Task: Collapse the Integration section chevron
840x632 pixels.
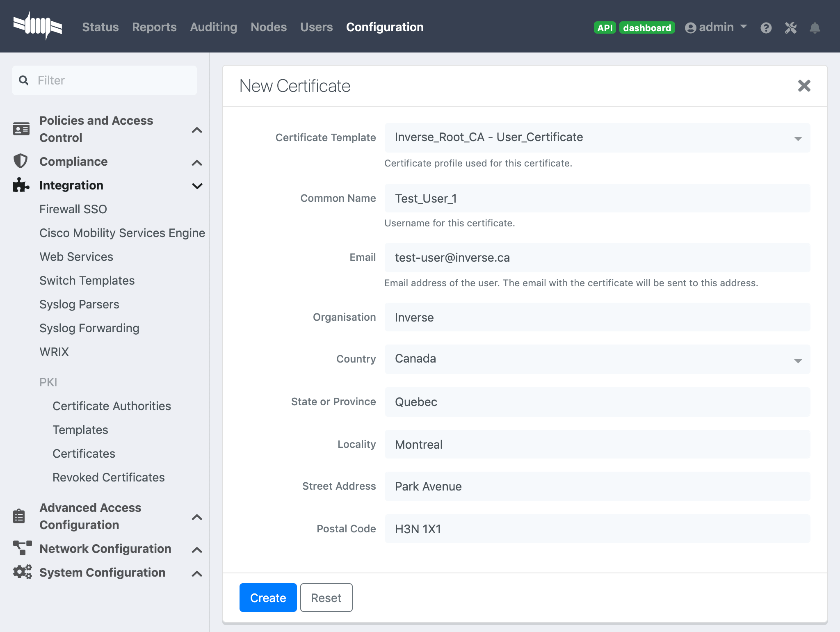Action: [x=197, y=186]
